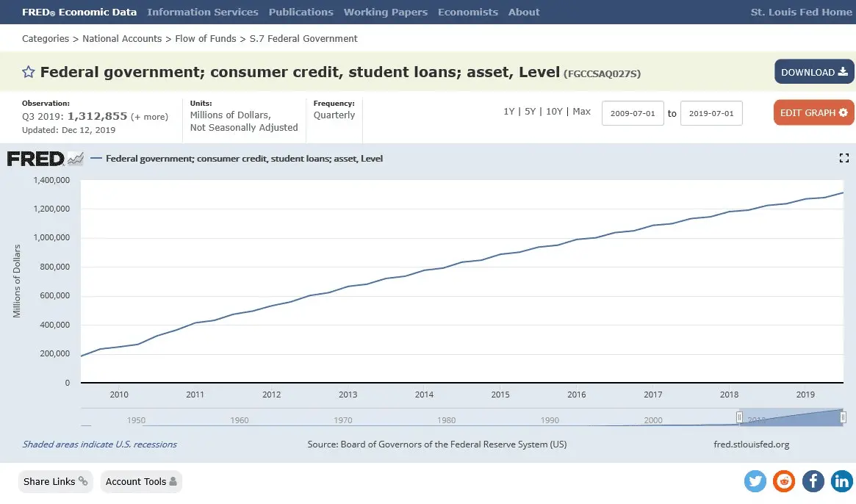The width and height of the screenshot is (856, 504).
Task: Open the Categories breadcrumb
Action: [x=46, y=39]
